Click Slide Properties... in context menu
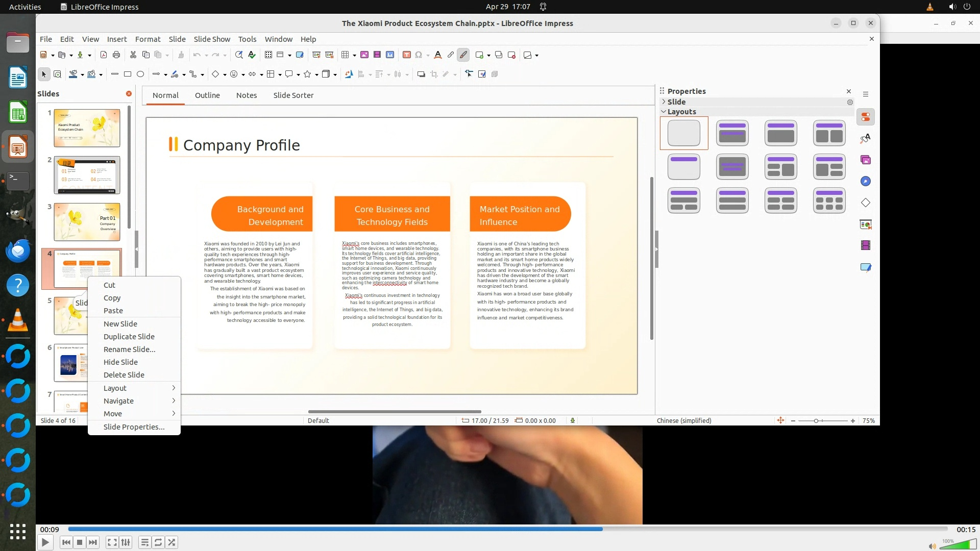This screenshot has height=551, width=980. click(x=134, y=427)
